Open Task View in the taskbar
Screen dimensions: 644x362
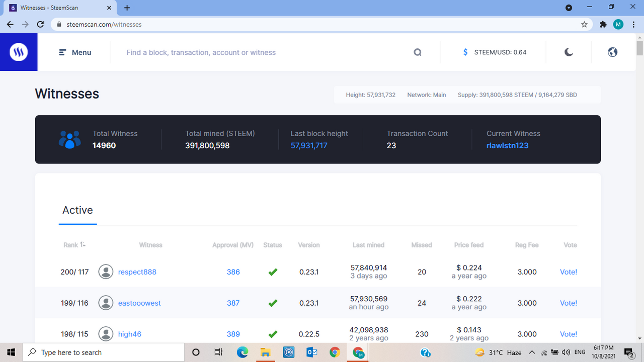pyautogui.click(x=218, y=352)
